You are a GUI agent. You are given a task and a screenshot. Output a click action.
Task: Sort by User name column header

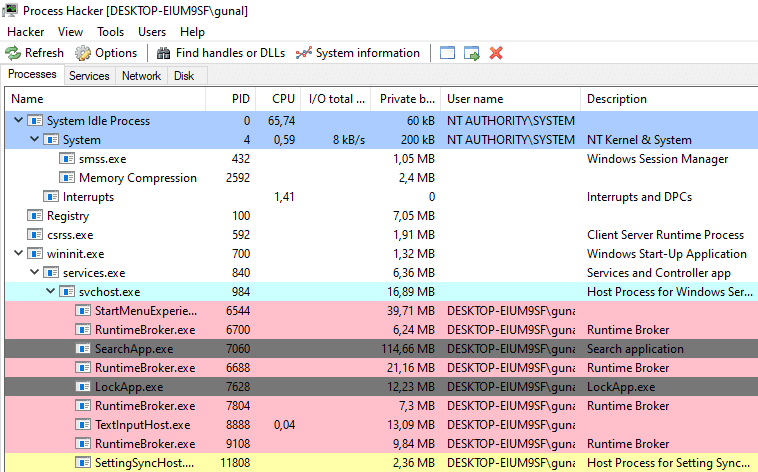coord(510,99)
